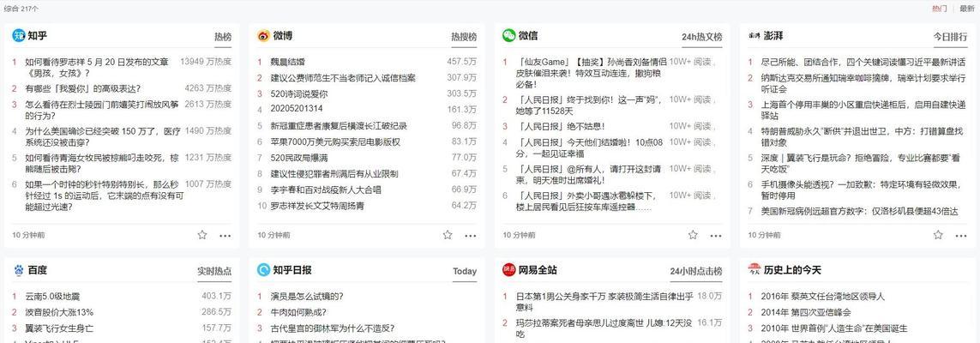Open 特朗普威胁永久"断供"并退出世卫 article
This screenshot has width=980, height=343.
click(863, 137)
